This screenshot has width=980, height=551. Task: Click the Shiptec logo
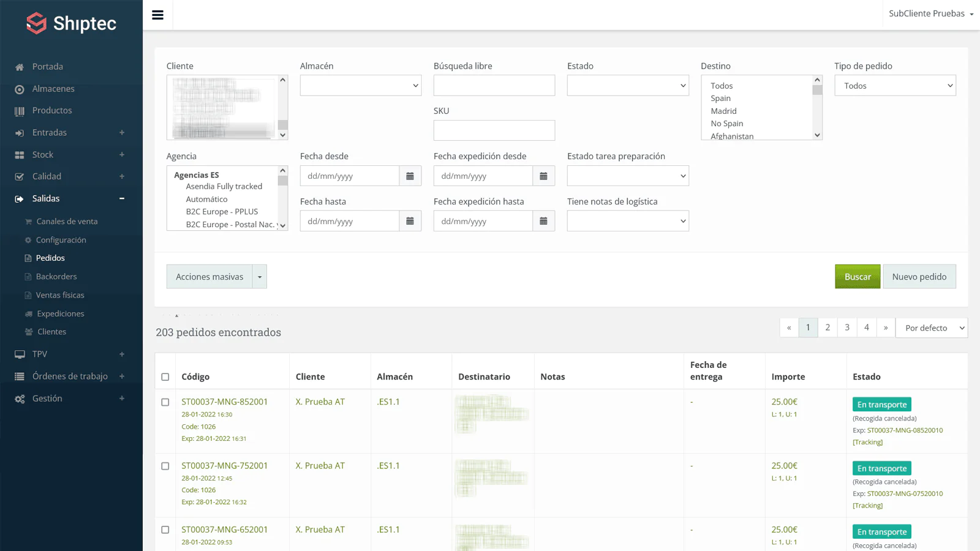[71, 23]
